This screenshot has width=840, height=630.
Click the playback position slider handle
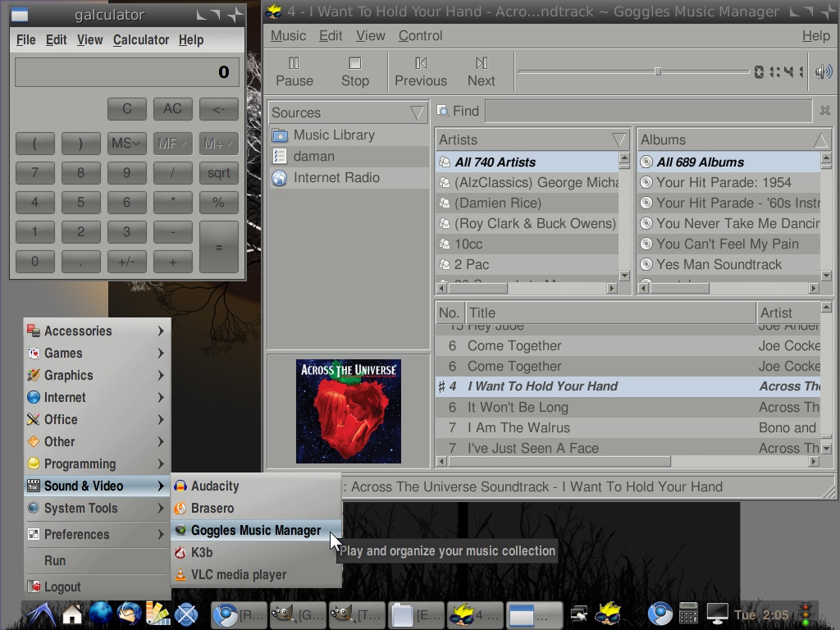(657, 71)
